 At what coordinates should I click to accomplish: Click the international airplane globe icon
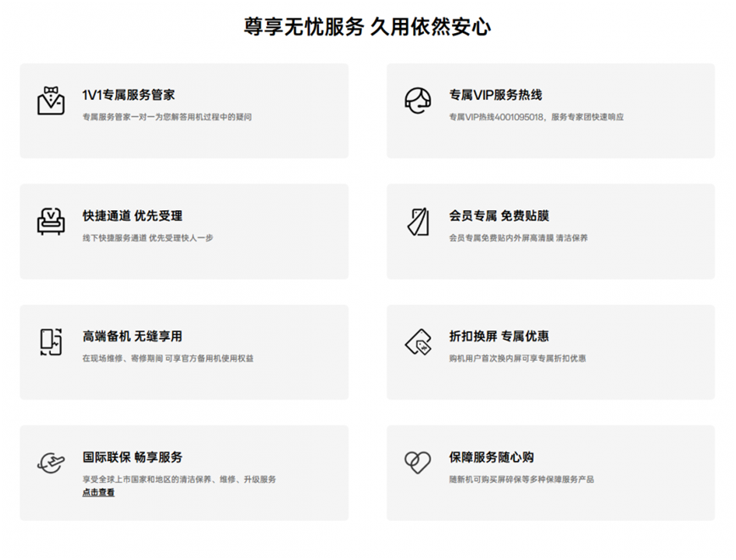click(x=51, y=463)
